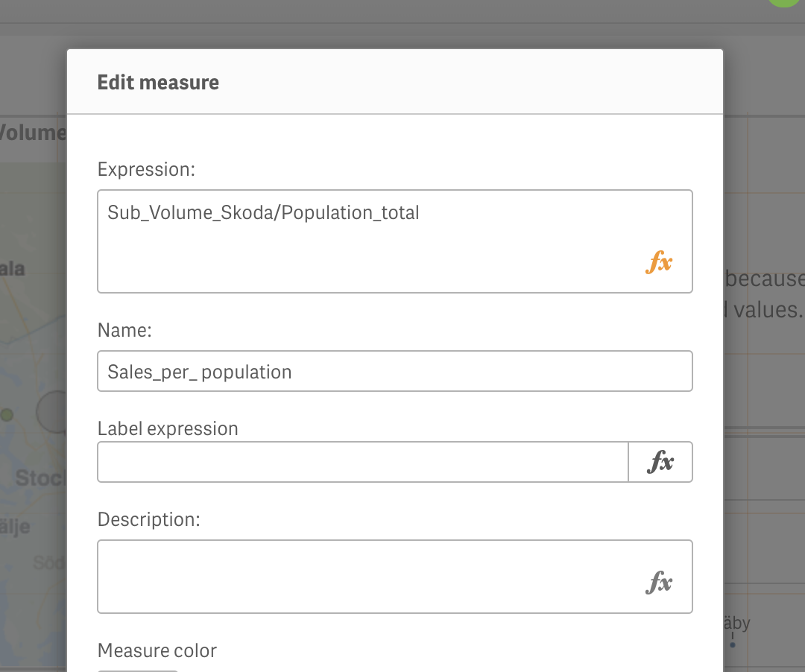Viewport: 805px width, 672px height.
Task: Click the null values warning message
Action: [x=765, y=294]
